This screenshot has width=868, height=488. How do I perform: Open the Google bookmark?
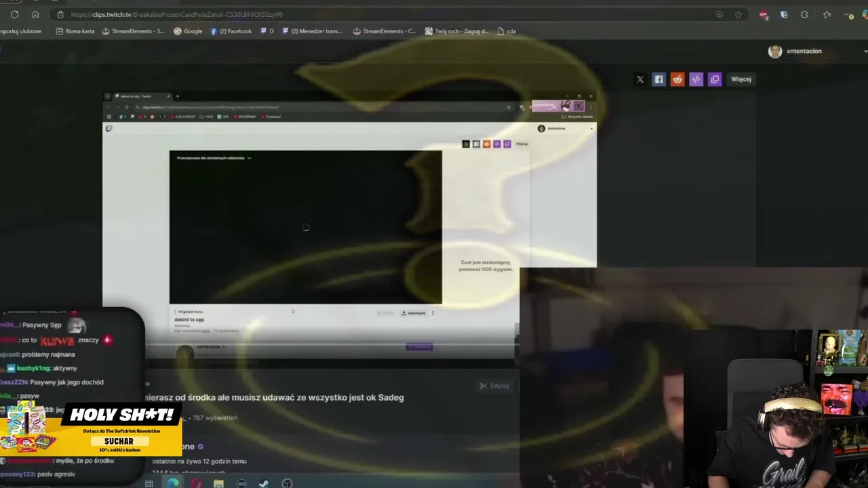click(188, 31)
